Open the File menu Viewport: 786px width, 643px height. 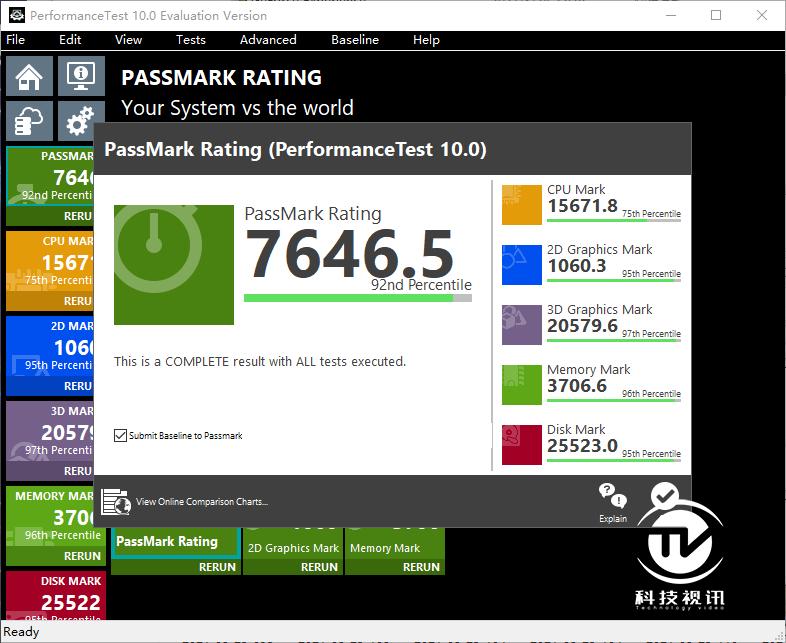pyautogui.click(x=16, y=40)
